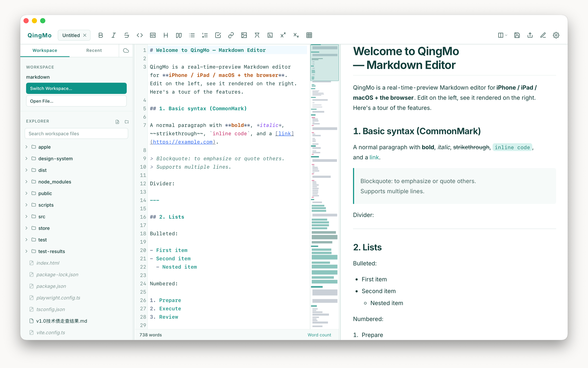
Task: Open settings with the gear icon
Action: (556, 35)
